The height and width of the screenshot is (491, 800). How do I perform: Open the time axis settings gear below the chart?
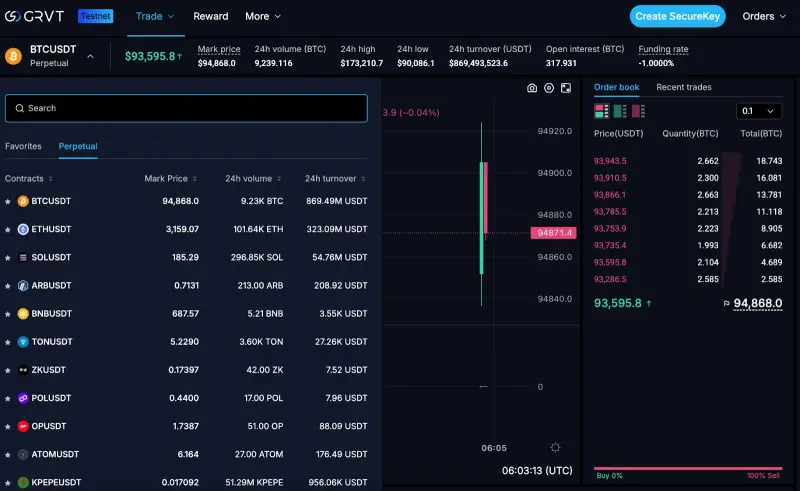(x=555, y=447)
